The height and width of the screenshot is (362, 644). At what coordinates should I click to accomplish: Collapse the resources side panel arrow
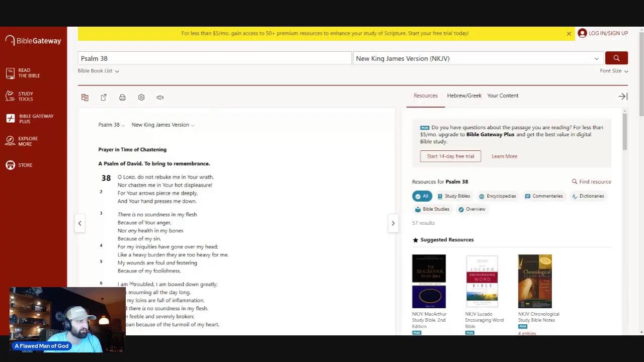pyautogui.click(x=623, y=96)
